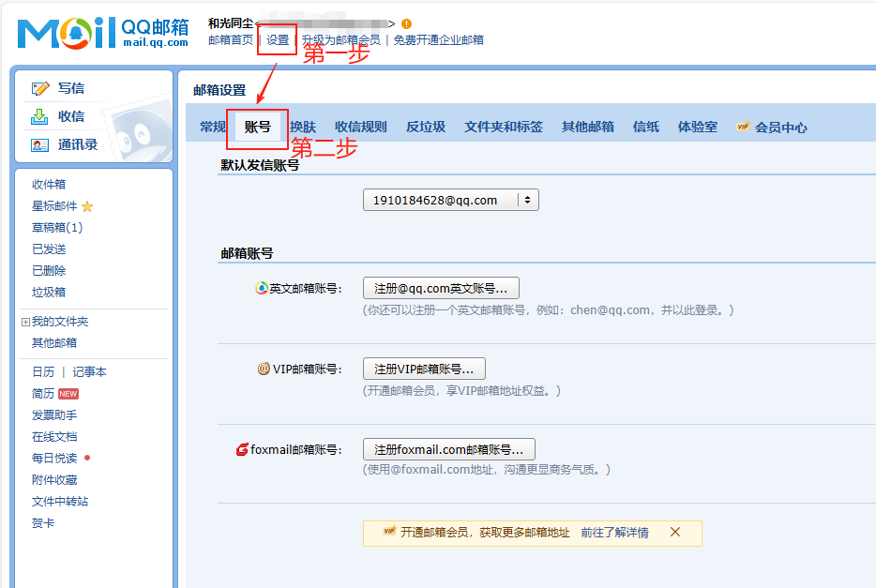Image resolution: width=876 pixels, height=588 pixels.
Task: Click 注册foxmail.com邮箱账号 button
Action: (x=448, y=449)
